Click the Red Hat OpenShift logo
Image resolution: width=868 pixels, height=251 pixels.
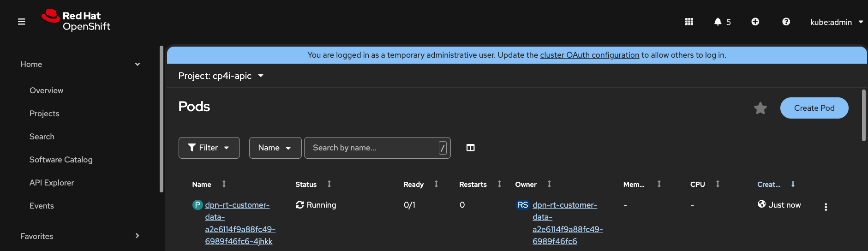tap(76, 21)
